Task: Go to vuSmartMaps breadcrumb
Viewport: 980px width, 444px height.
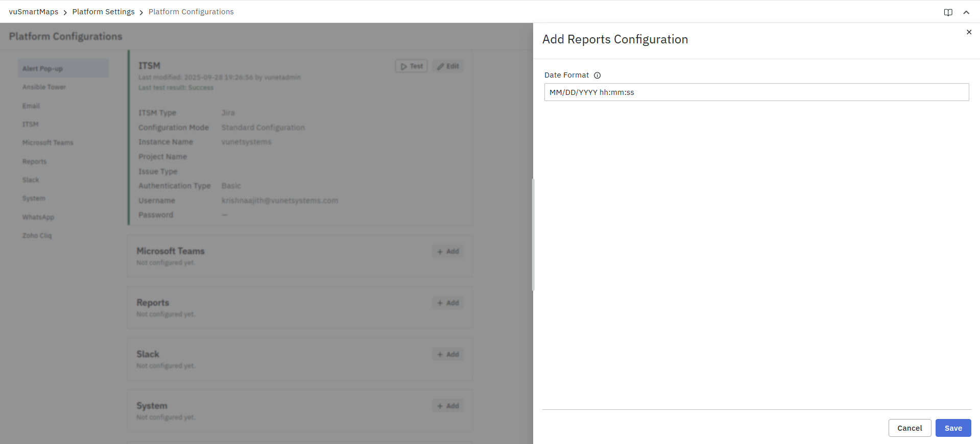Action: tap(34, 12)
